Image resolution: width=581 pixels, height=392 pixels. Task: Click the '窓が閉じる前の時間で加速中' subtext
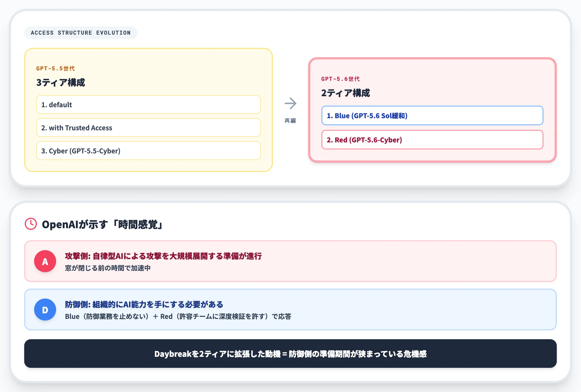[x=108, y=268]
